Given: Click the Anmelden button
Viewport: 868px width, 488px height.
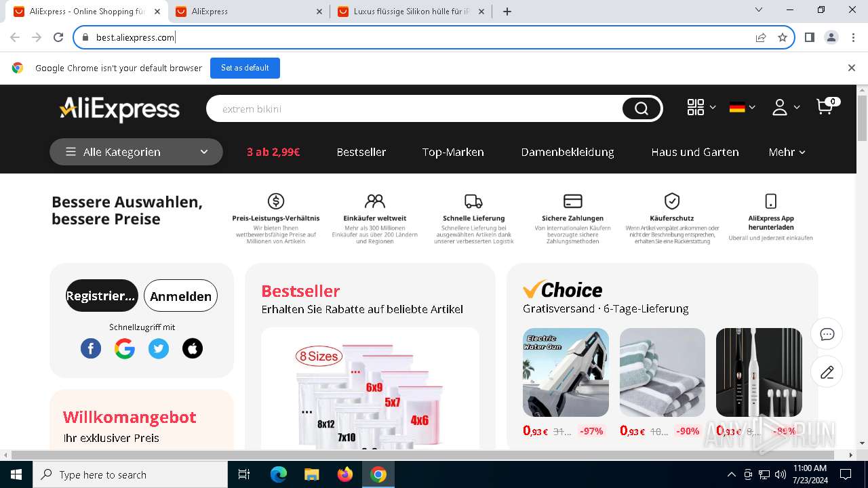Looking at the screenshot, I should tap(180, 296).
